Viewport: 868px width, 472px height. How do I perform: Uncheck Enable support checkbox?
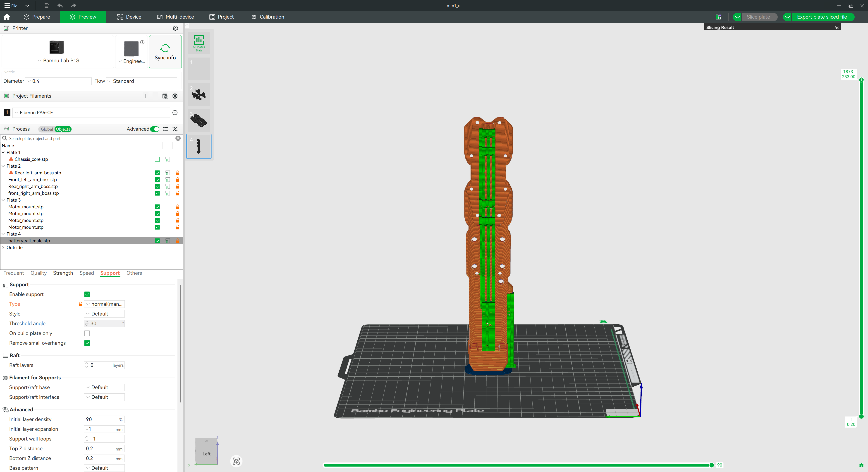point(87,294)
